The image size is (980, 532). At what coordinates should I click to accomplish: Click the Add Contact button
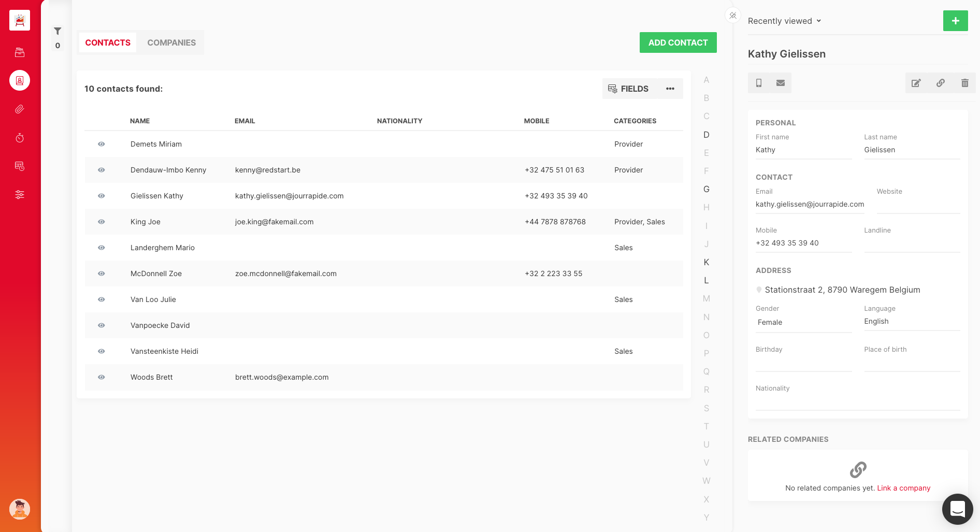678,42
